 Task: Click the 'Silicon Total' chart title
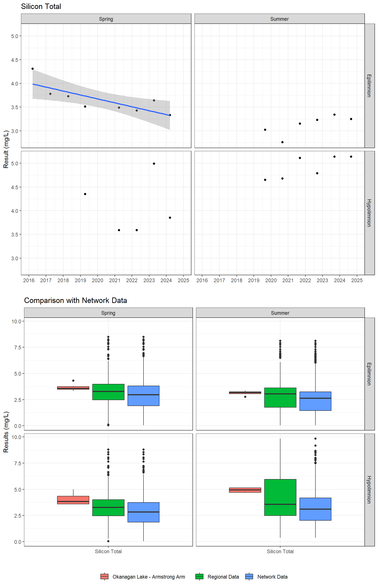(41, 6)
